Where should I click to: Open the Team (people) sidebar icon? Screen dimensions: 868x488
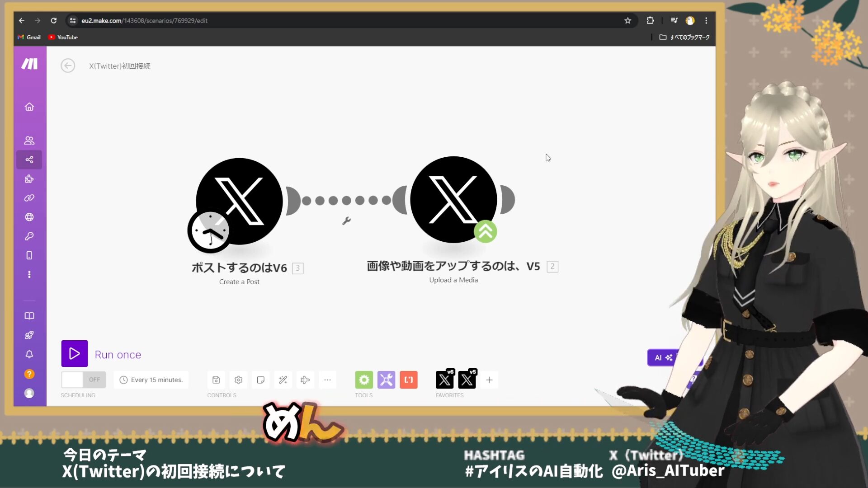click(29, 141)
